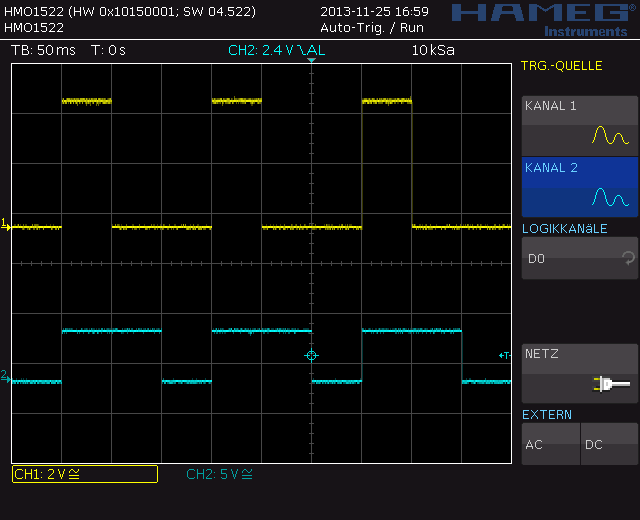Click the trigger level T marker on right edge
The width and height of the screenshot is (640, 520).
pyautogui.click(x=505, y=356)
